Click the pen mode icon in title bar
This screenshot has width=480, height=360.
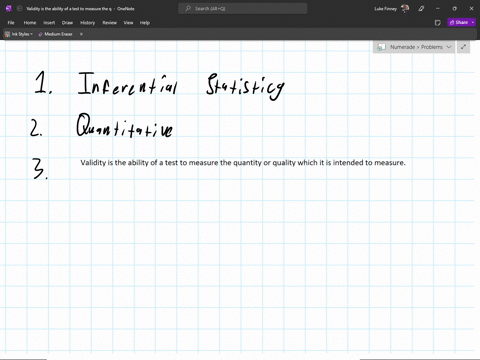pos(421,9)
